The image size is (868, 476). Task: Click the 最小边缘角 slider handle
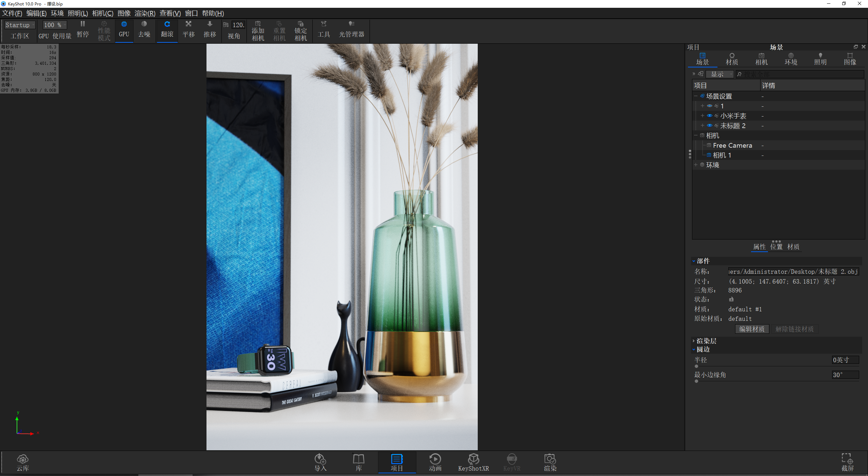click(x=696, y=381)
